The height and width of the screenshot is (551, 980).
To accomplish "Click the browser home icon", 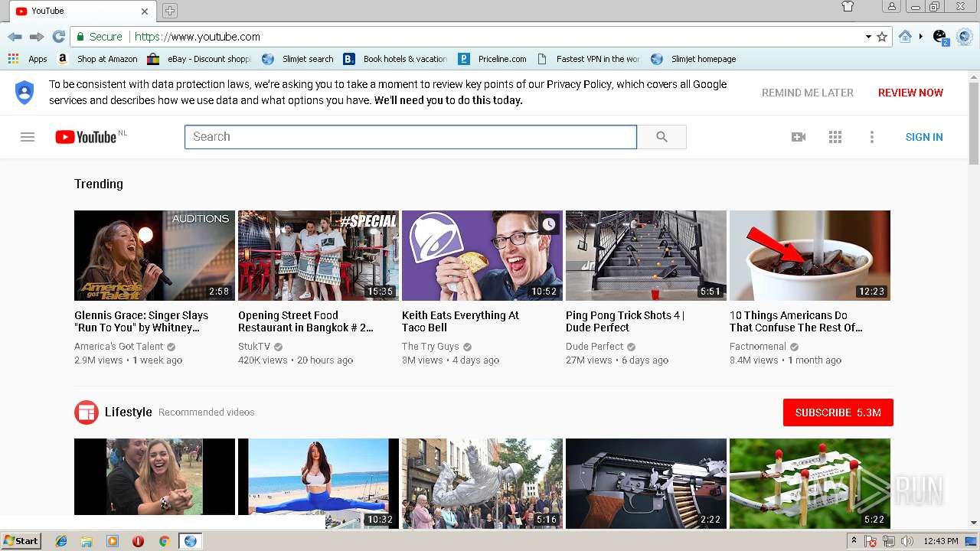I will click(905, 37).
